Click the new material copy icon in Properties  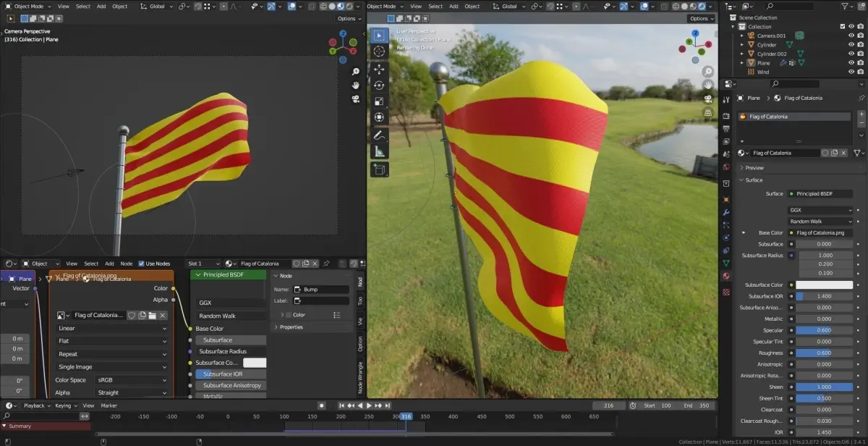coord(834,153)
